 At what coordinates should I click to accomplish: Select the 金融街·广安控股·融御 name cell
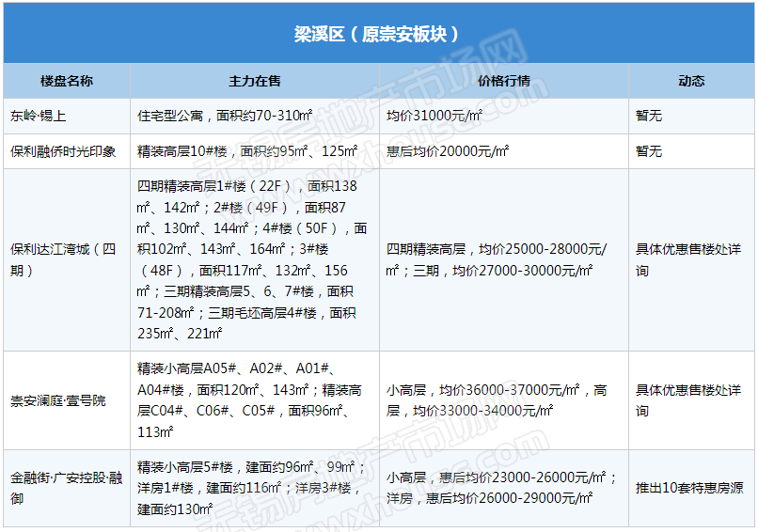(x=66, y=488)
